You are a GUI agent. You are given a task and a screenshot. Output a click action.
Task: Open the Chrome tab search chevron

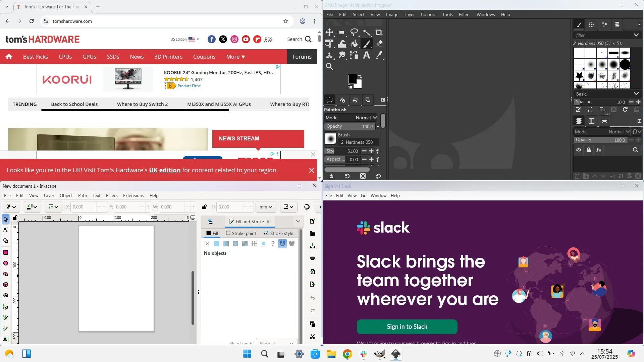pos(7,7)
